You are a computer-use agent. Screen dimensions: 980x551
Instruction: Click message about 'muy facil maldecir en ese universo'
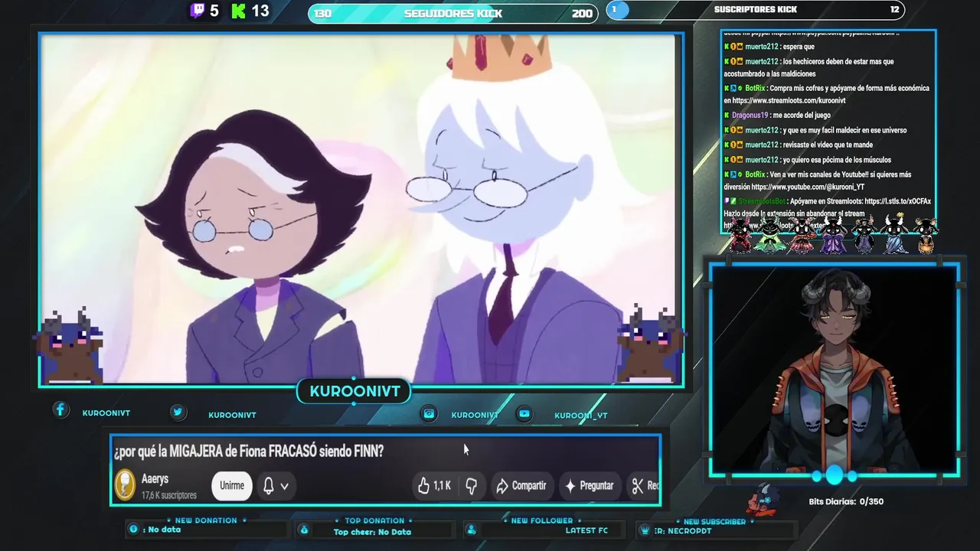pos(844,130)
